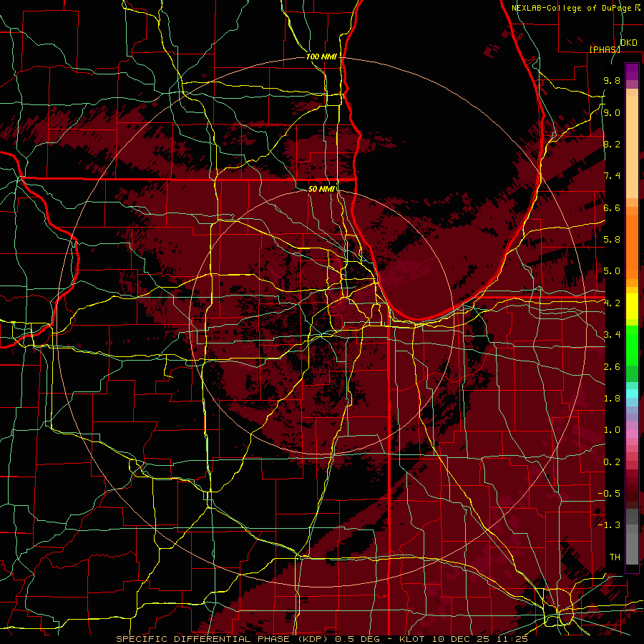This screenshot has width=644, height=644.
Task: Click the 5.0 scale value
Action: 612,271
